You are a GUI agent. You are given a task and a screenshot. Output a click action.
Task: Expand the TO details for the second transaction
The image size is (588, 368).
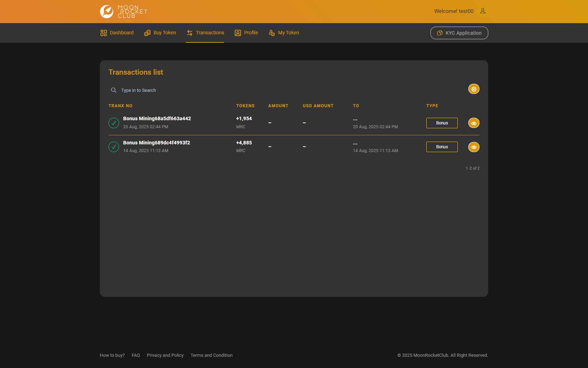point(355,143)
